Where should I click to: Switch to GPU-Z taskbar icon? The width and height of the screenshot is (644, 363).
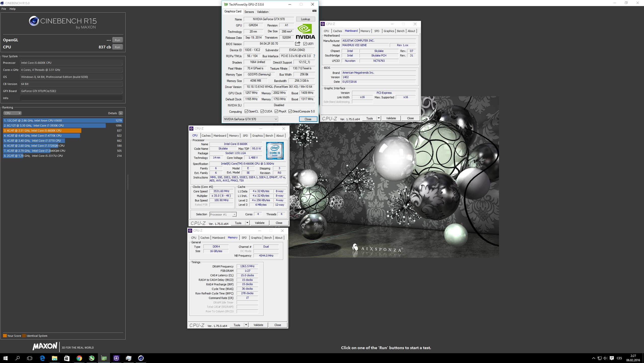click(104, 358)
